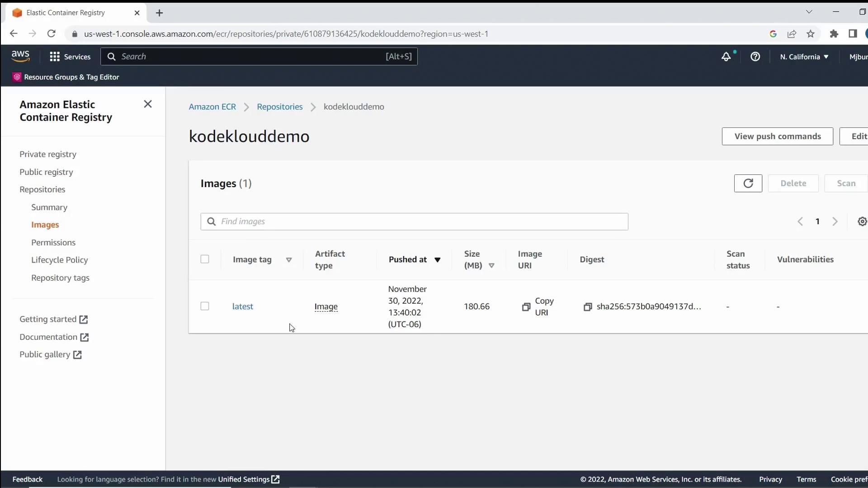Focus the Find images search field
Image resolution: width=868 pixels, height=488 pixels.
point(414,221)
